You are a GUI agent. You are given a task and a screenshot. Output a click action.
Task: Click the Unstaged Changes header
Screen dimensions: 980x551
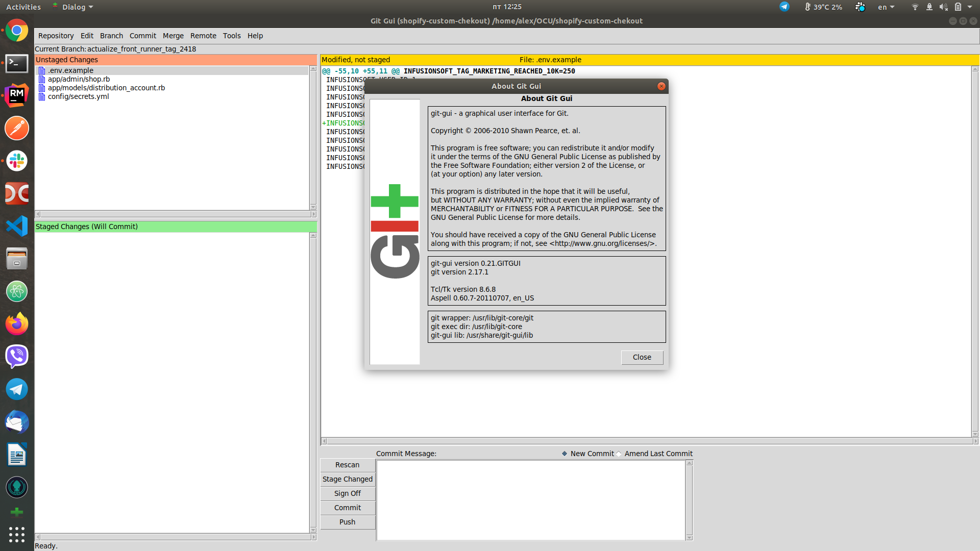pos(176,60)
